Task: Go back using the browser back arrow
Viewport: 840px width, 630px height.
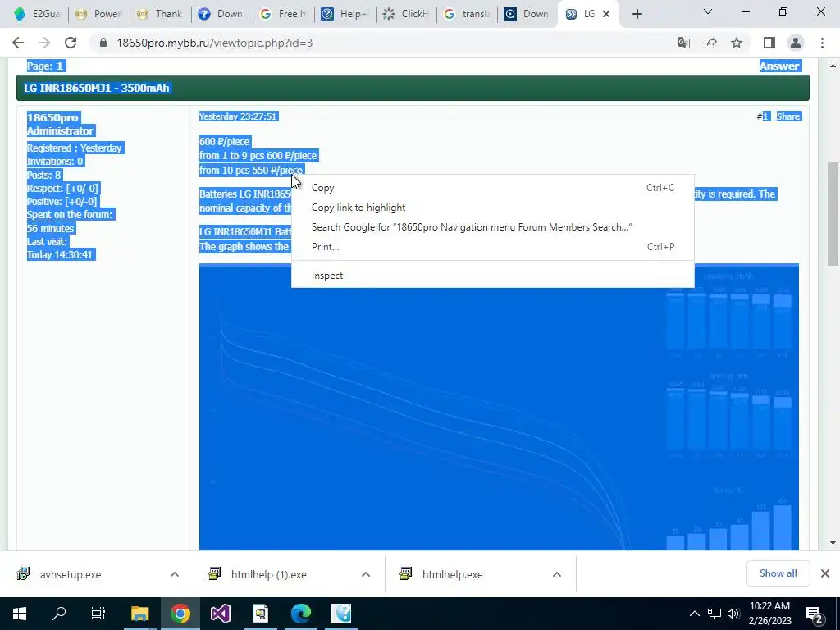Action: coord(18,43)
